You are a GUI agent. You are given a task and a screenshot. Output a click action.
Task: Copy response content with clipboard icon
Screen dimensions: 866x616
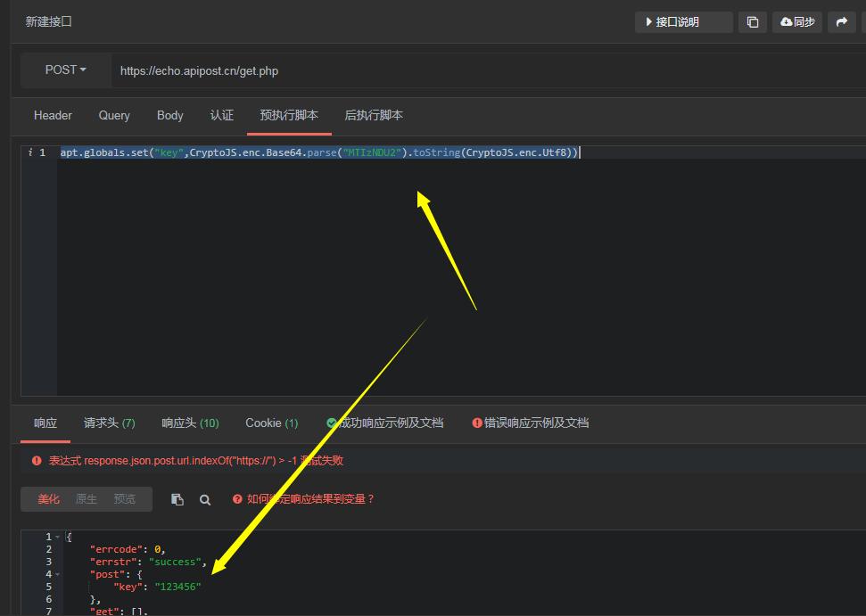click(x=177, y=499)
